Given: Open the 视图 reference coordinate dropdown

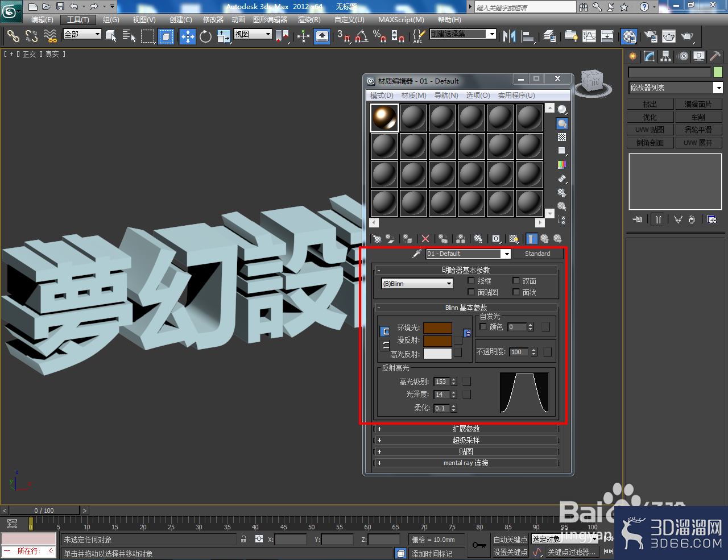Looking at the screenshot, I should tap(253, 34).
